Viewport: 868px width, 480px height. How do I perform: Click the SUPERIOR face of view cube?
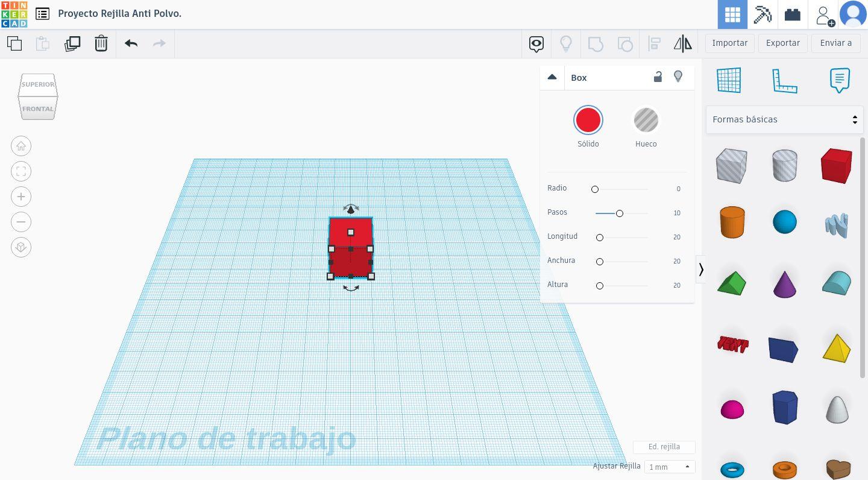[x=38, y=84]
